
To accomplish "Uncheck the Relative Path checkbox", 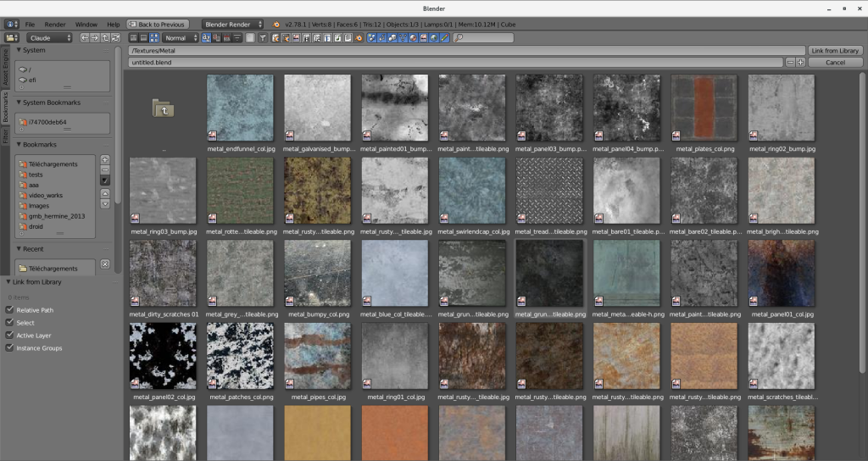I will click(9, 310).
